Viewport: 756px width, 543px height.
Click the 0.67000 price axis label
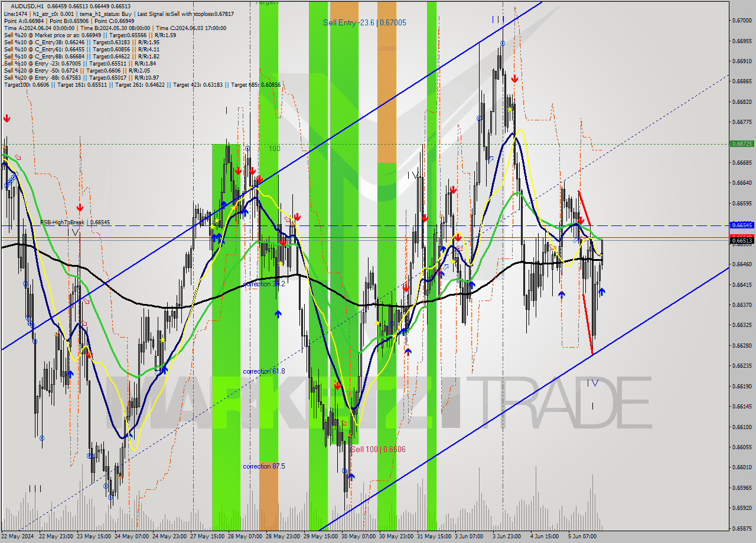(742, 20)
